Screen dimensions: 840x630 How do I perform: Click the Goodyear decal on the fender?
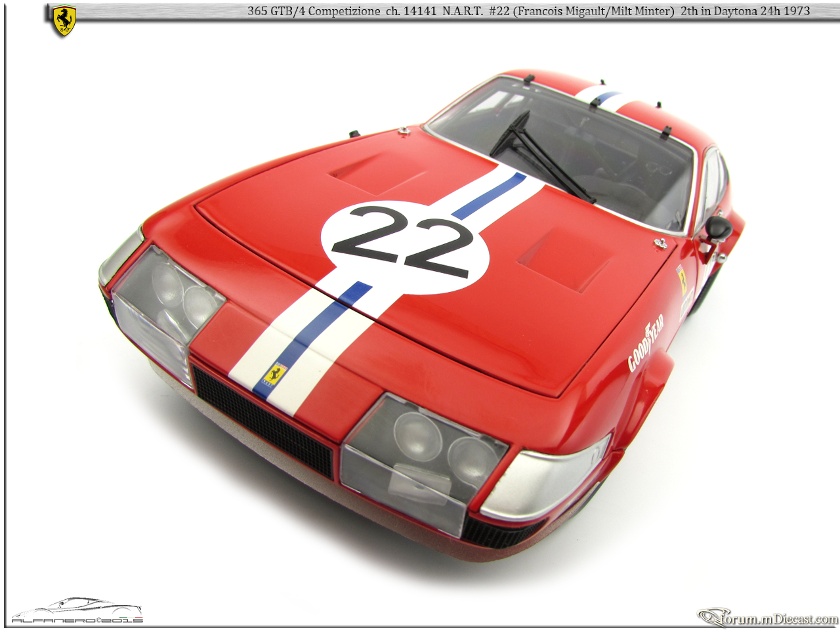point(646,342)
